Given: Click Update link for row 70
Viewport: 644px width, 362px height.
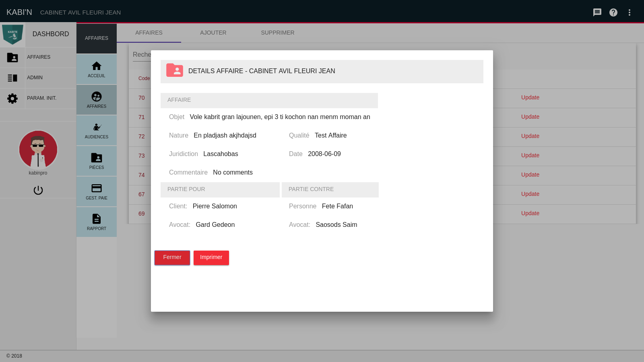Looking at the screenshot, I should (530, 97).
